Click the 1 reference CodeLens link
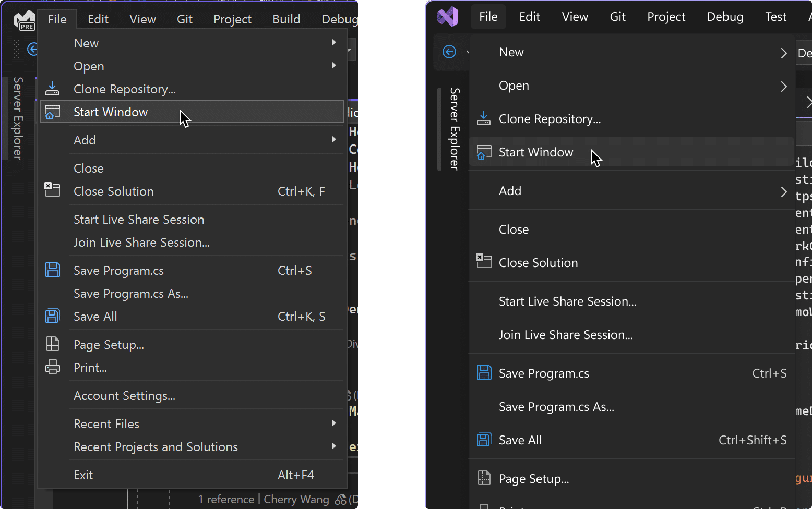This screenshot has height=509, width=812. (x=226, y=499)
